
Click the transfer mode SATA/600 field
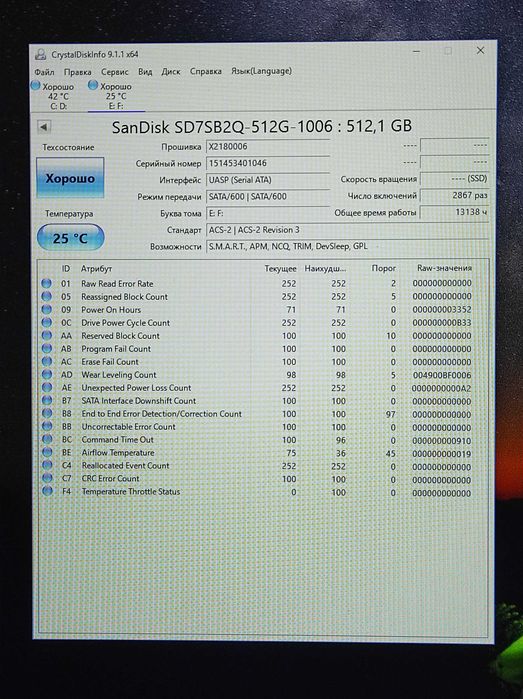tap(268, 197)
